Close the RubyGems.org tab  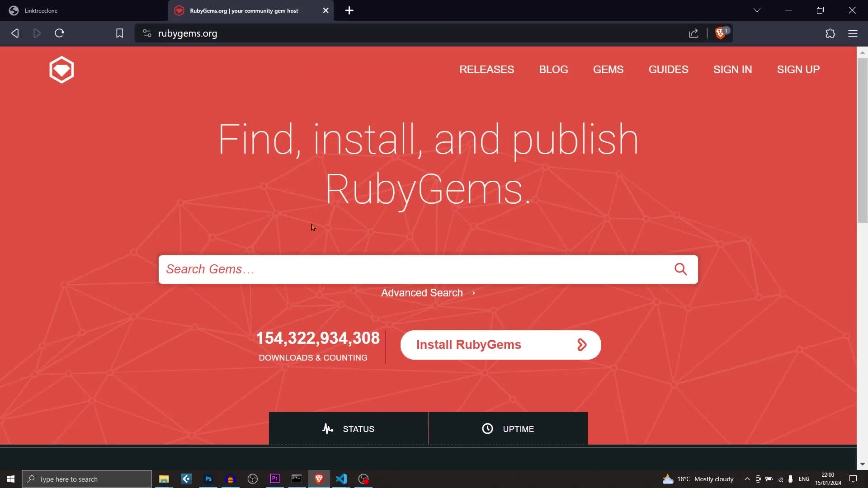[325, 10]
